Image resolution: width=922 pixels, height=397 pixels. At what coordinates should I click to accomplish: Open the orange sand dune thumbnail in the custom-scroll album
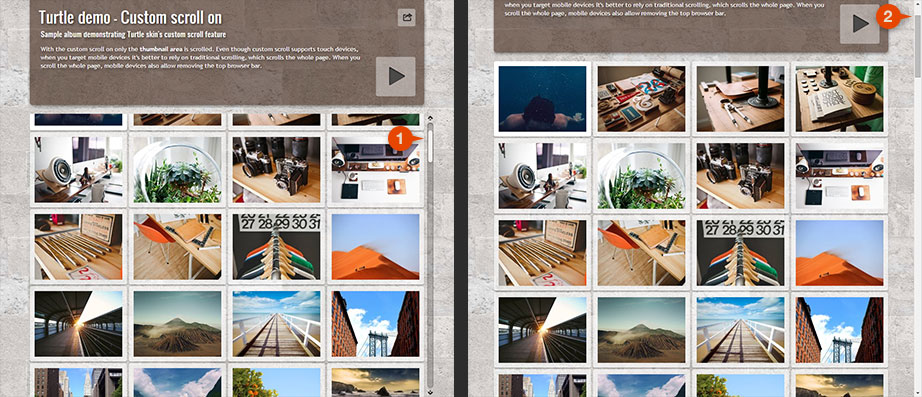click(375, 246)
